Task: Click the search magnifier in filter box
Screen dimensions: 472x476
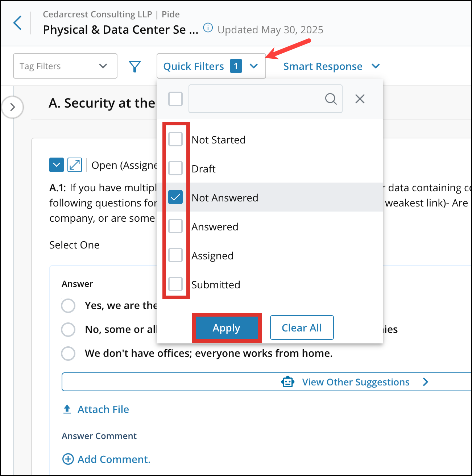Action: [x=331, y=99]
